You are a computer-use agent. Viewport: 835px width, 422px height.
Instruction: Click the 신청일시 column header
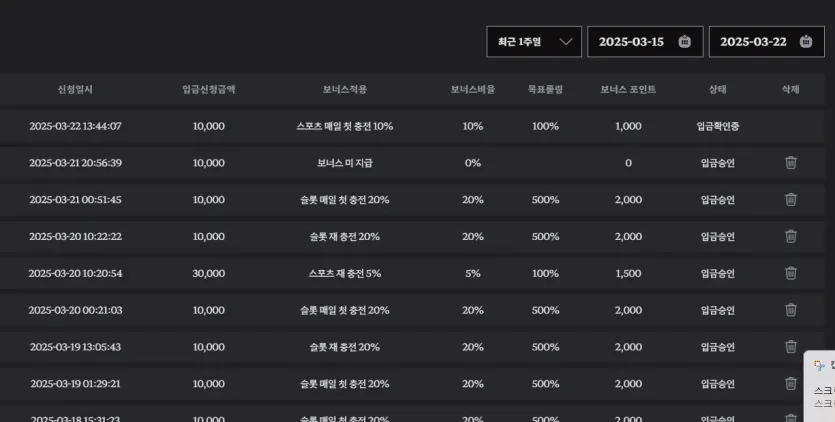pyautogui.click(x=75, y=90)
